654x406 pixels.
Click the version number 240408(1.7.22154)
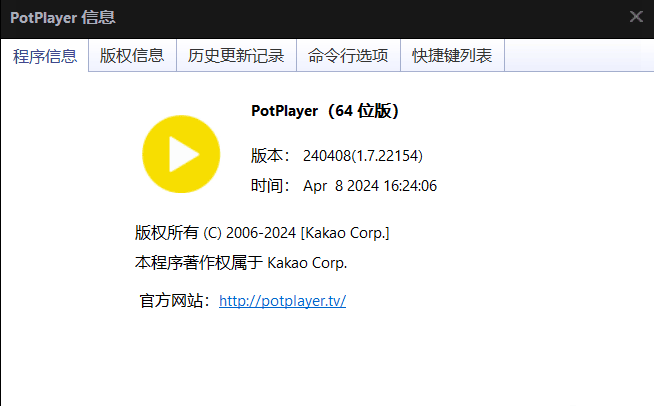pyautogui.click(x=363, y=156)
